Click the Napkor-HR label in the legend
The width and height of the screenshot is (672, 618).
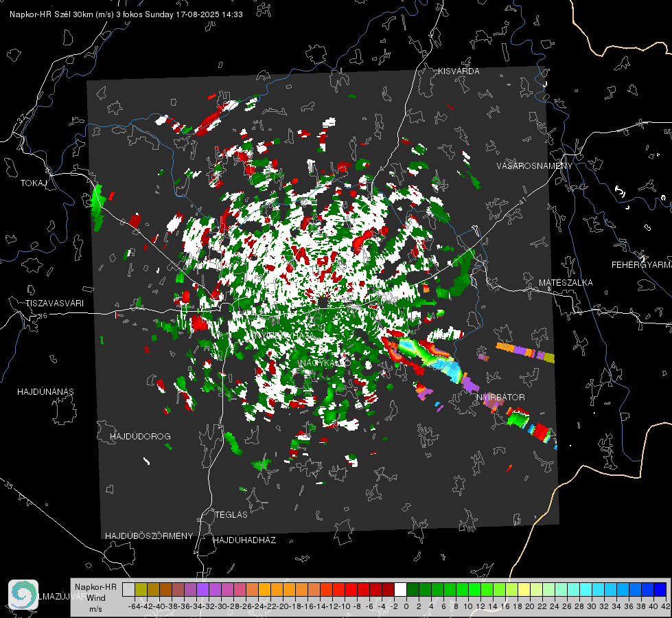(95, 586)
